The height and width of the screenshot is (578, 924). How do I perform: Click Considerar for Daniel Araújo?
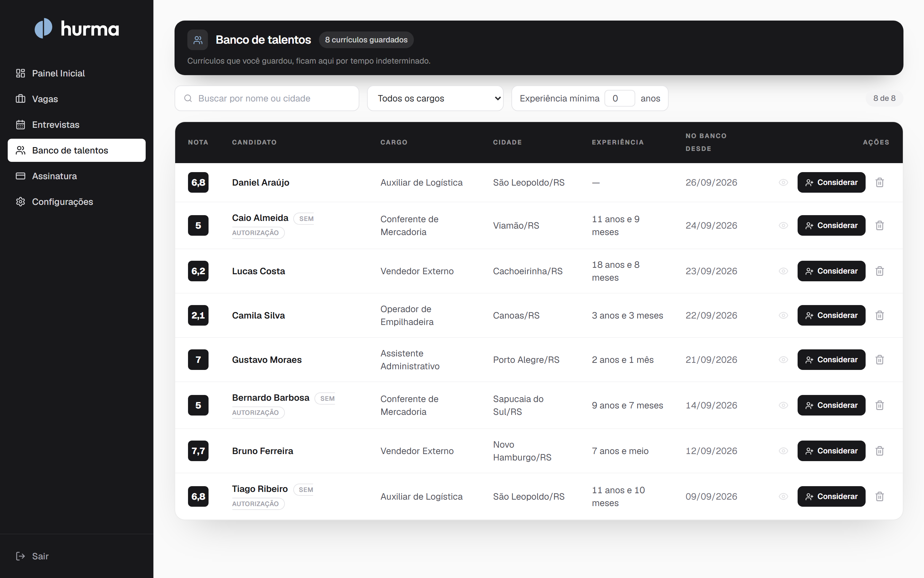[x=831, y=182]
